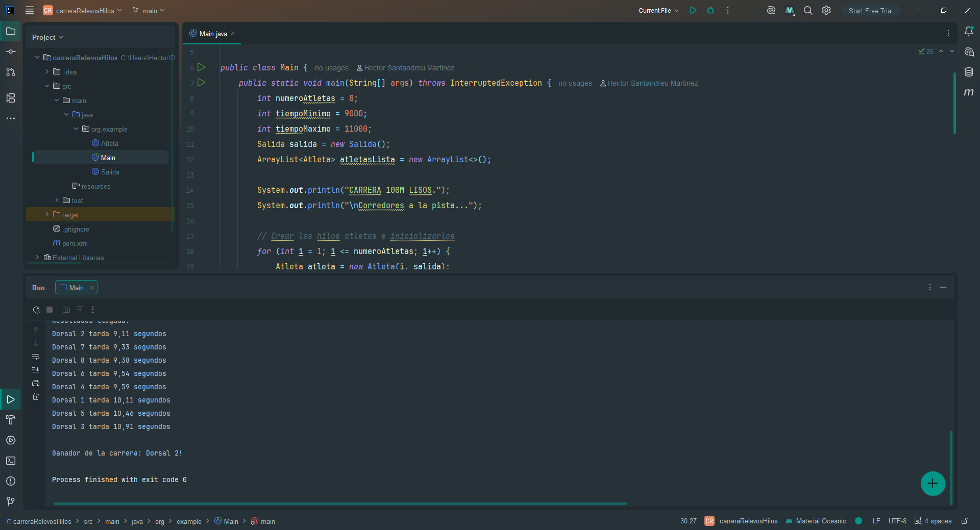The height and width of the screenshot is (530, 980).
Task: Open the Maven tool window
Action: 969,92
